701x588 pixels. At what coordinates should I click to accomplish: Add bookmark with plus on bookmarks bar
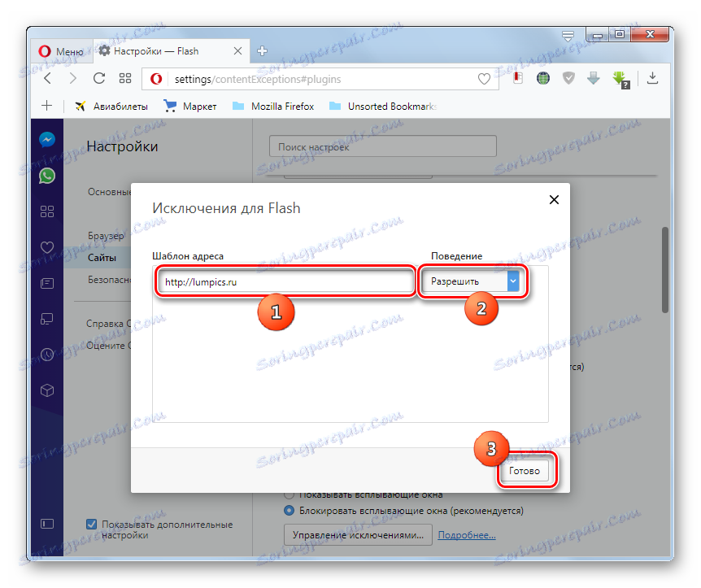pyautogui.click(x=47, y=106)
